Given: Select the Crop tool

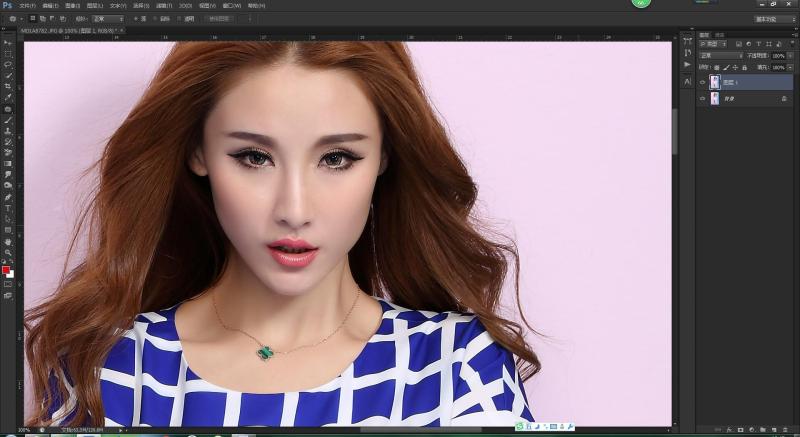Looking at the screenshot, I should (8, 86).
